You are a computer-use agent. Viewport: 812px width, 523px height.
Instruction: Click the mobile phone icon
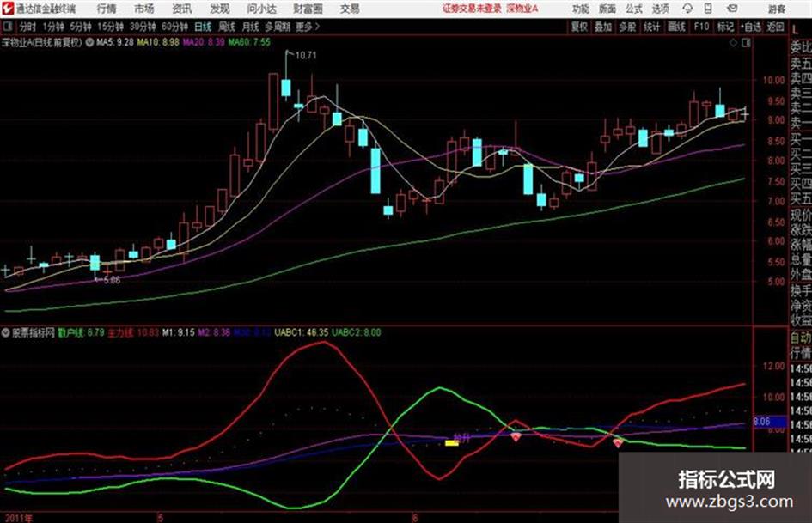coord(708,9)
